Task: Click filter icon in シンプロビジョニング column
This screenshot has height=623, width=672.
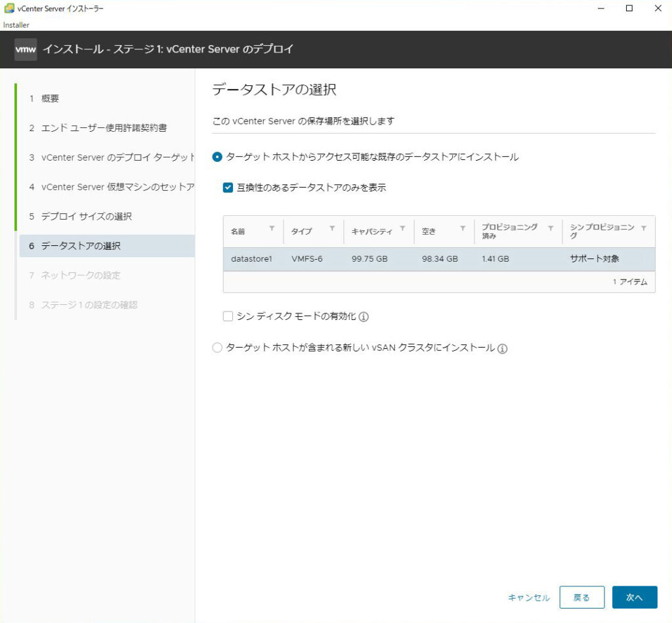Action: [644, 228]
